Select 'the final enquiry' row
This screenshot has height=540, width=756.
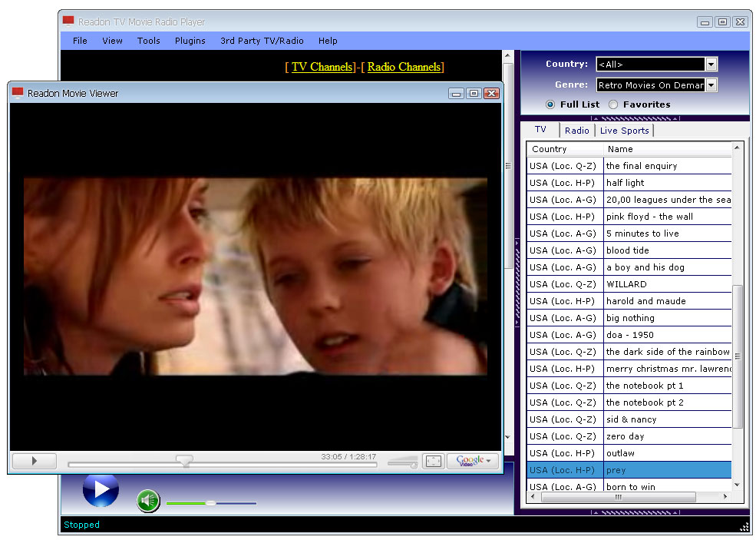[x=629, y=166]
